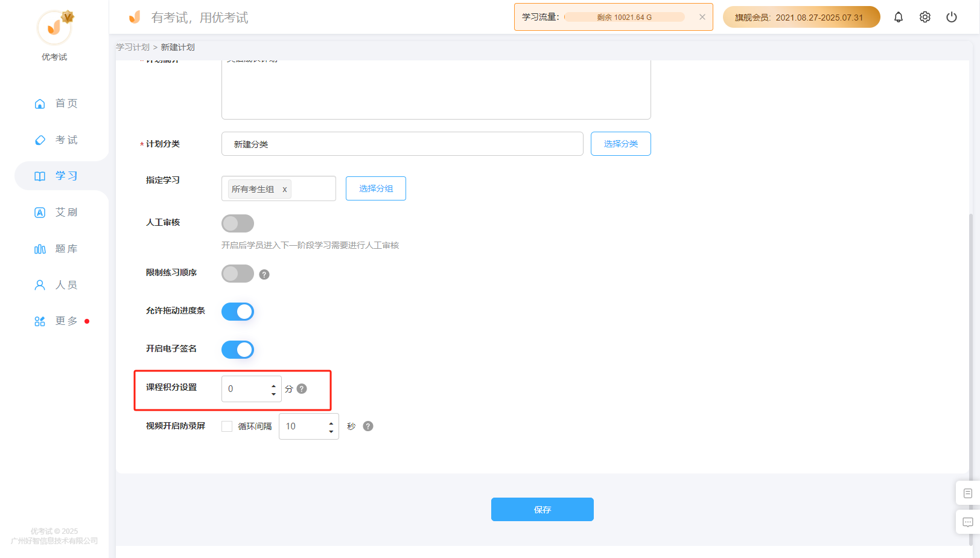Screen dimensions: 980x558
Task: Click the 选择分组 button
Action: (x=375, y=188)
